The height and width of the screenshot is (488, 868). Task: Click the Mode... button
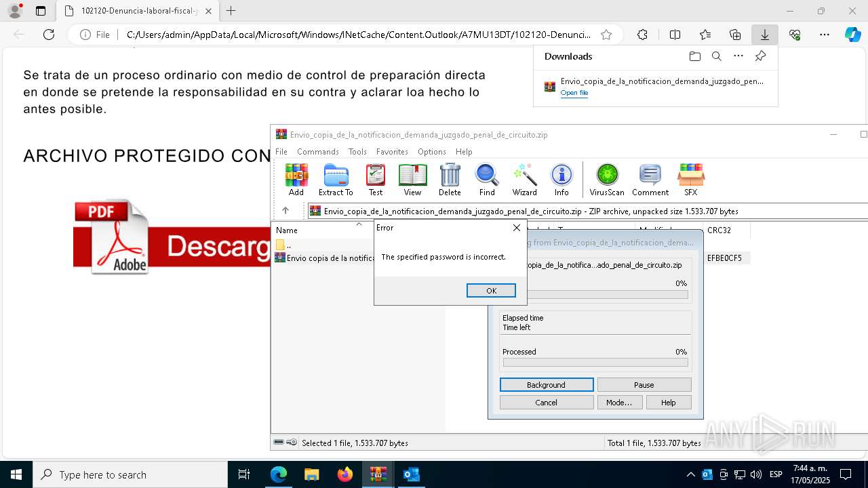tap(619, 402)
